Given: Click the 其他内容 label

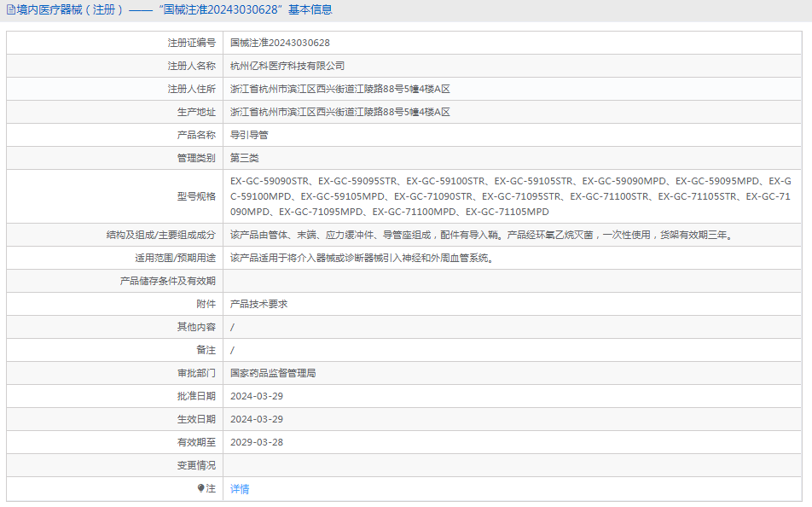Looking at the screenshot, I should coord(196,327).
